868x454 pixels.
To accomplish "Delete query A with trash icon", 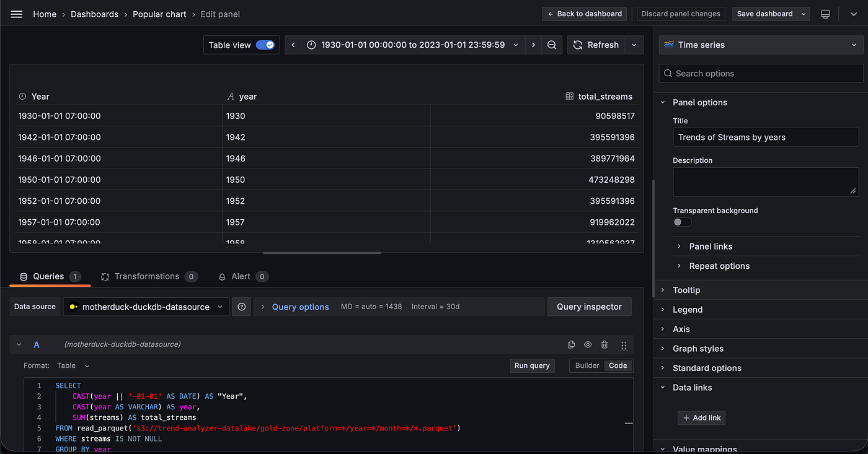I will click(x=604, y=345).
